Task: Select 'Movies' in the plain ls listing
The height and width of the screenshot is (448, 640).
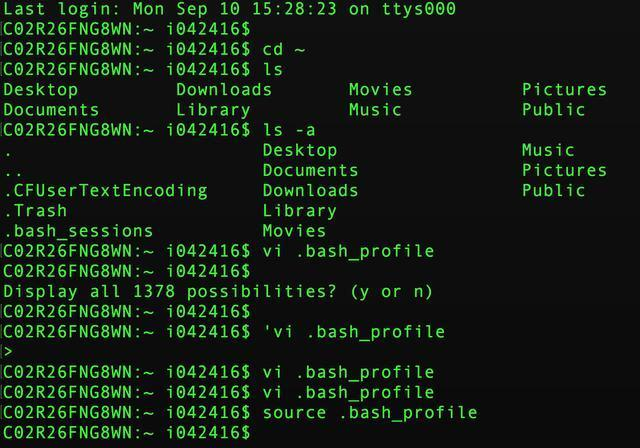Action: (x=380, y=90)
